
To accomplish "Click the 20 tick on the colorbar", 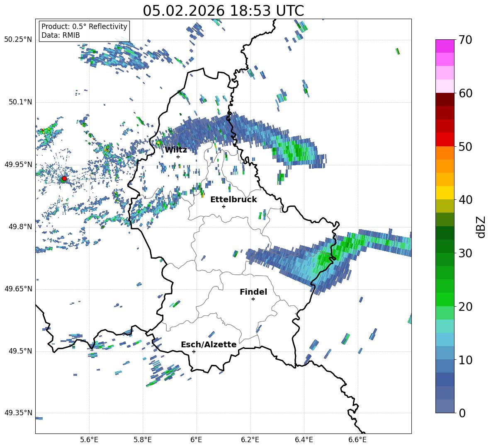I will pyautogui.click(x=465, y=307).
